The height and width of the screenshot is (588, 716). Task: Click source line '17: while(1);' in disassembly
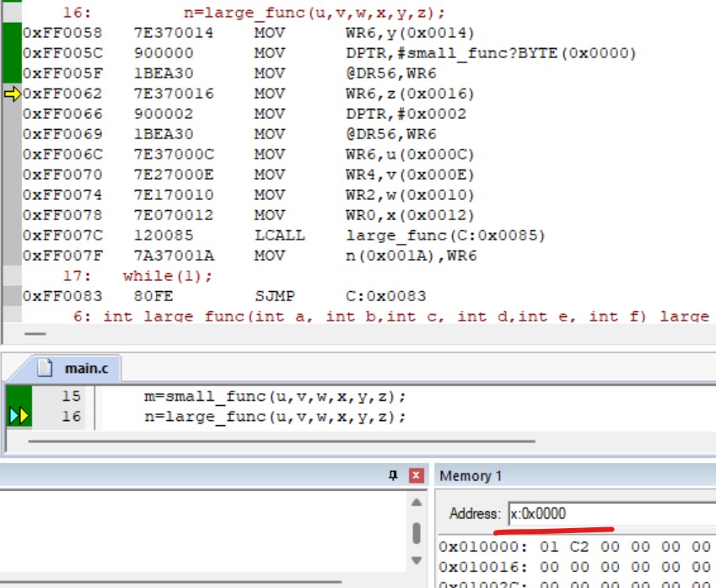click(x=137, y=276)
